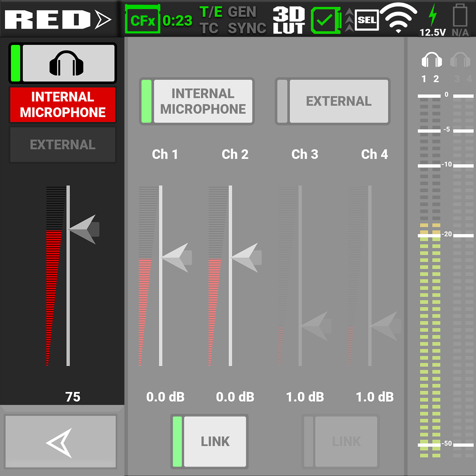Toggle the headphone monitor button
This screenshot has height=476, width=476.
tap(63, 63)
